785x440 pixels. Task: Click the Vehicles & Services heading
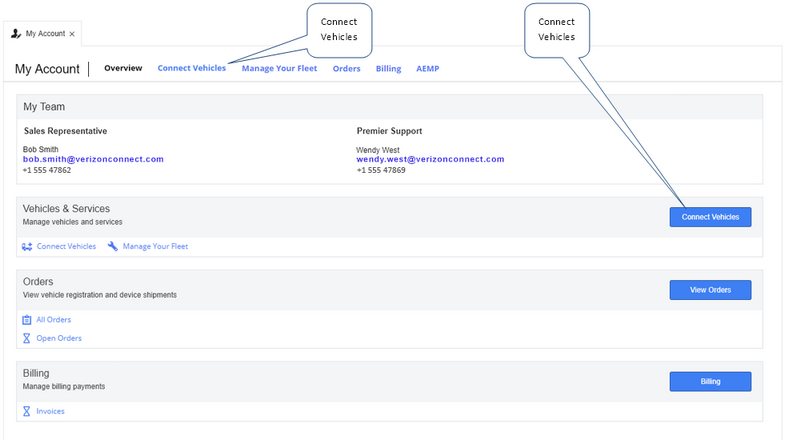tap(66, 209)
